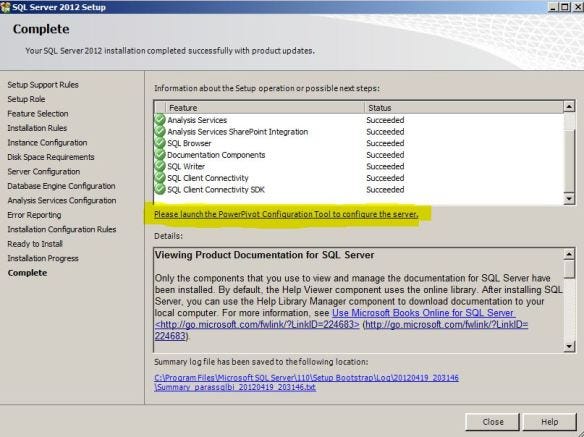584x437 pixels.
Task: Select the Installation Progress step
Action: tap(43, 258)
